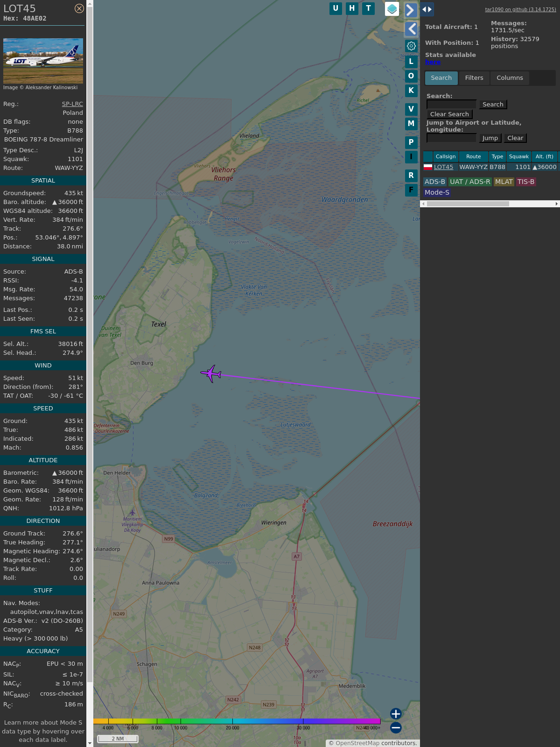Viewport: 560px width, 747px height.
Task: Sort table by Squawk column
Action: pos(519,156)
